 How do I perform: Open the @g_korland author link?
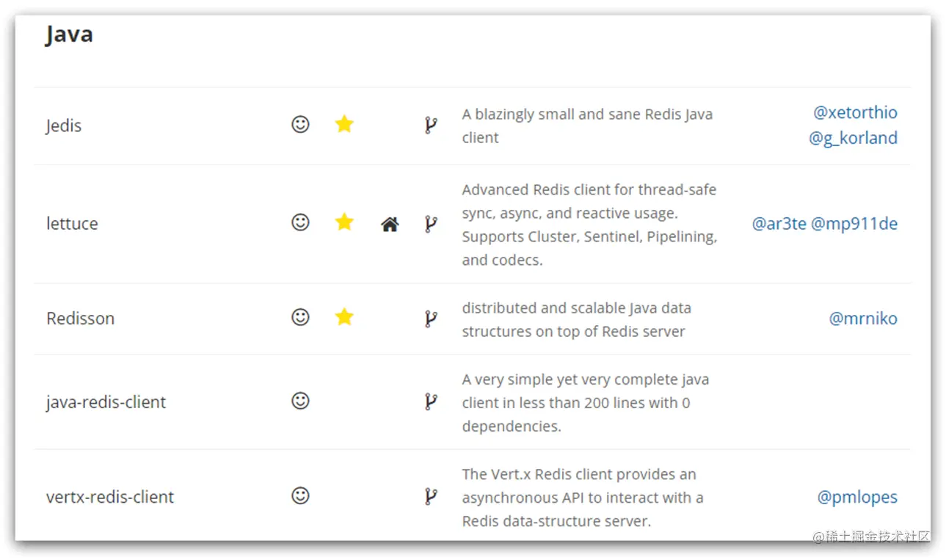pyautogui.click(x=853, y=138)
